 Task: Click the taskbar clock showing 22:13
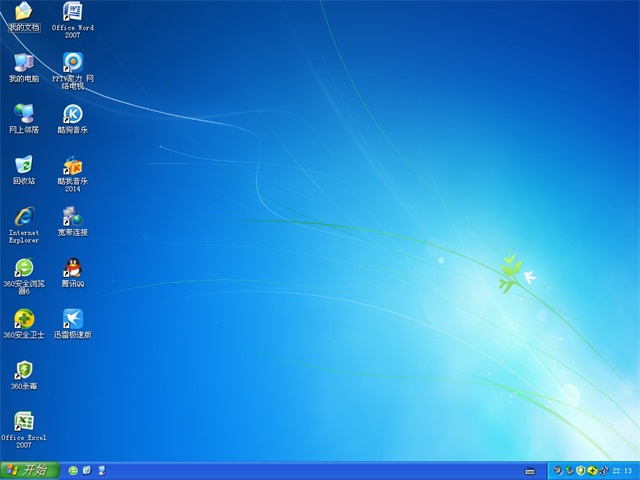pos(622,470)
